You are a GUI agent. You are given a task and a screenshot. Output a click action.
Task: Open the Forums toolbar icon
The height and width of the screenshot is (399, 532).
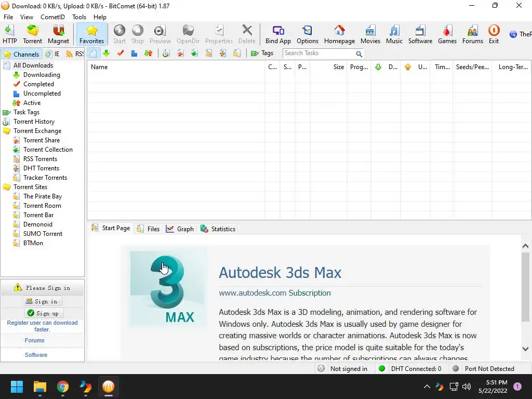coord(473,34)
